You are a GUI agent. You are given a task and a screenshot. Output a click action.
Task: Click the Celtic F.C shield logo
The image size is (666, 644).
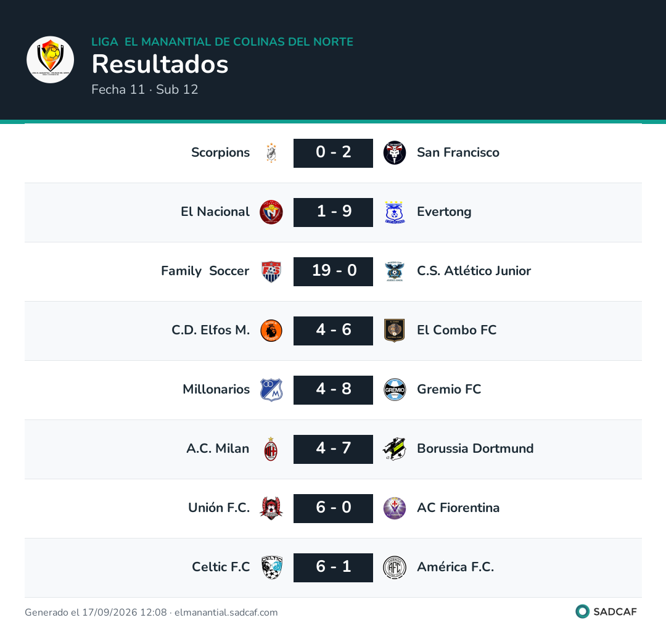click(272, 568)
